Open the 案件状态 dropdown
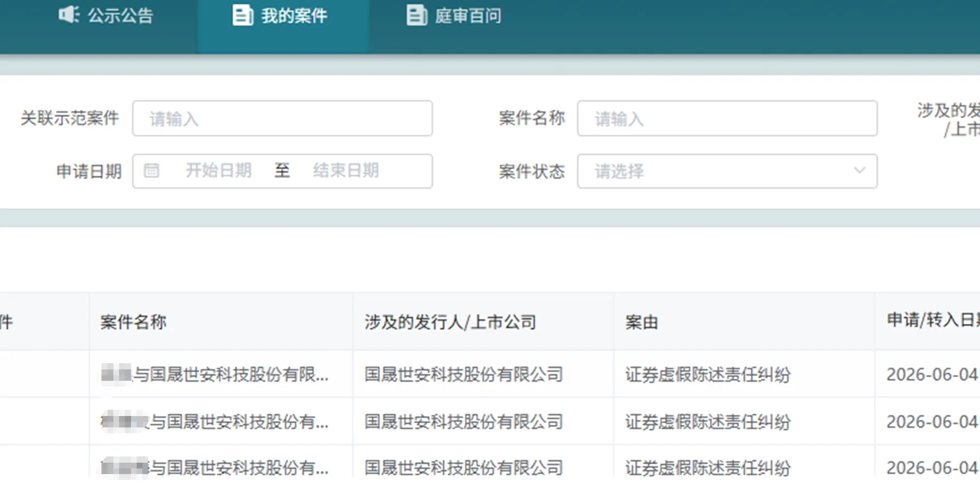 pos(727,171)
